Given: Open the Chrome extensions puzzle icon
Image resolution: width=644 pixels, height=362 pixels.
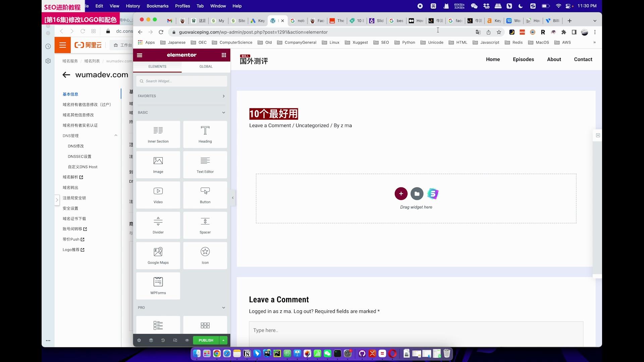Looking at the screenshot, I should tap(564, 32).
